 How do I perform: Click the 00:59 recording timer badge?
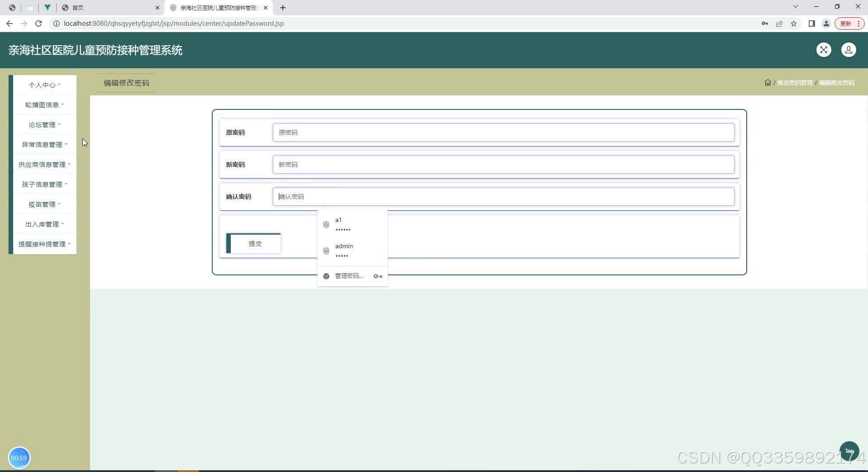(x=19, y=458)
